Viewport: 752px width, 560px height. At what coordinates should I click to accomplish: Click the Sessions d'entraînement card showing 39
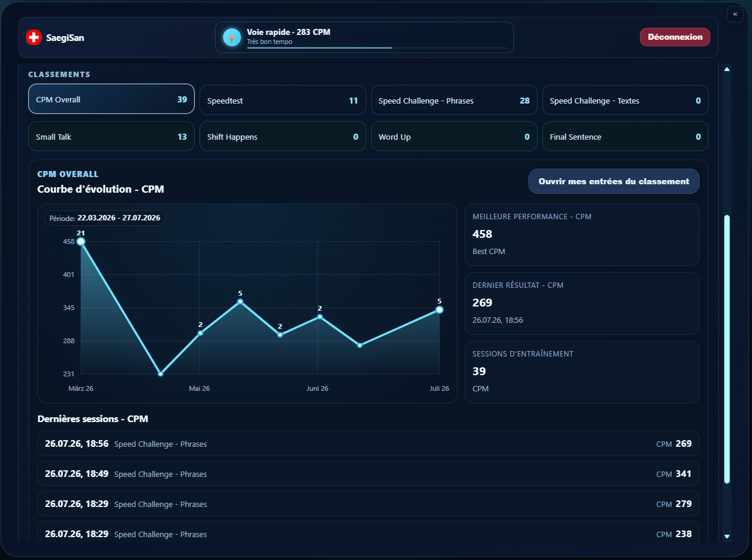[x=582, y=372]
